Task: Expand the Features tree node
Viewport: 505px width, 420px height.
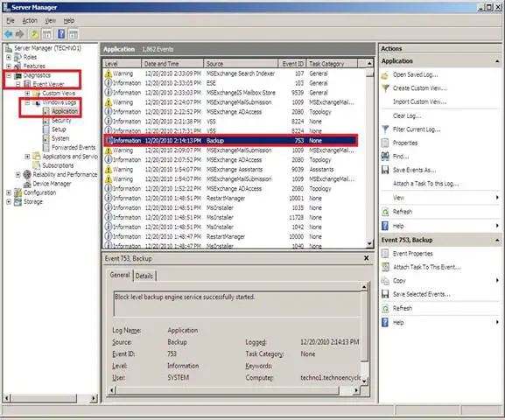Action: click(x=9, y=66)
